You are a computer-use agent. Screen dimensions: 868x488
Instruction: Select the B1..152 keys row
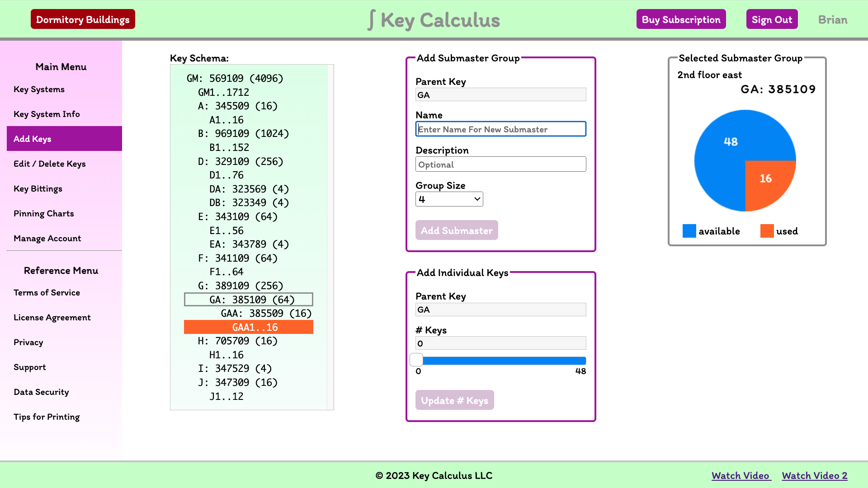249,147
